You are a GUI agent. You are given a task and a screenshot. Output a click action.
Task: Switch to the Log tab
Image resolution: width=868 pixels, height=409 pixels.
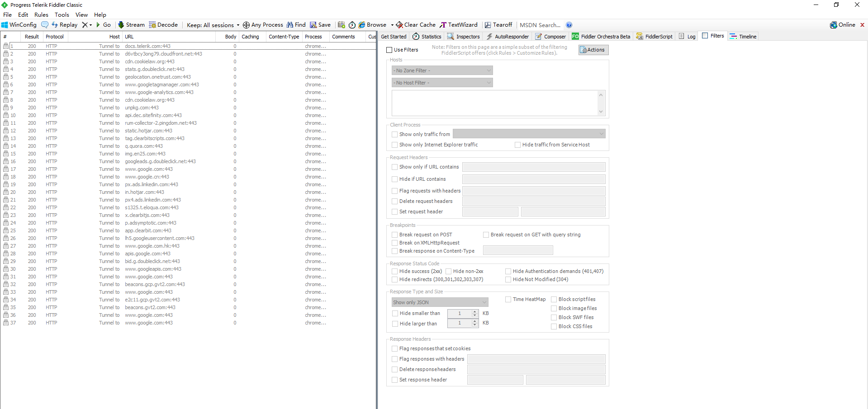pos(687,37)
